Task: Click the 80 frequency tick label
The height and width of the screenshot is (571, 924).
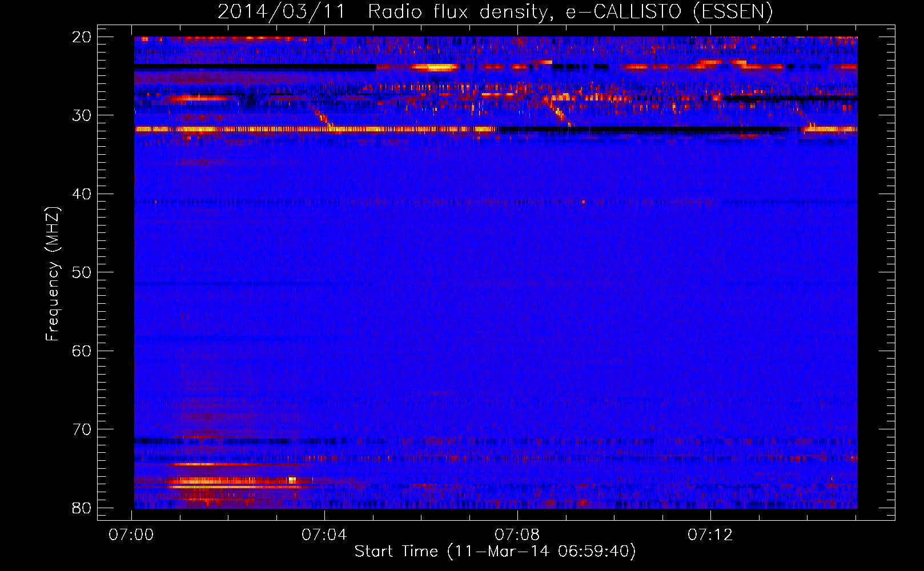Action: click(82, 508)
